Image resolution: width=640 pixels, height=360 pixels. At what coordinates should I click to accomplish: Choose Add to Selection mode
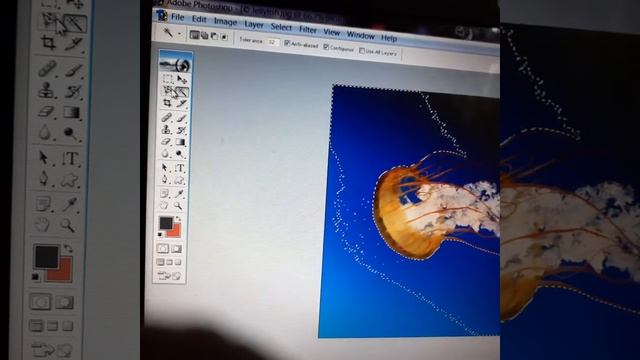pos(204,36)
